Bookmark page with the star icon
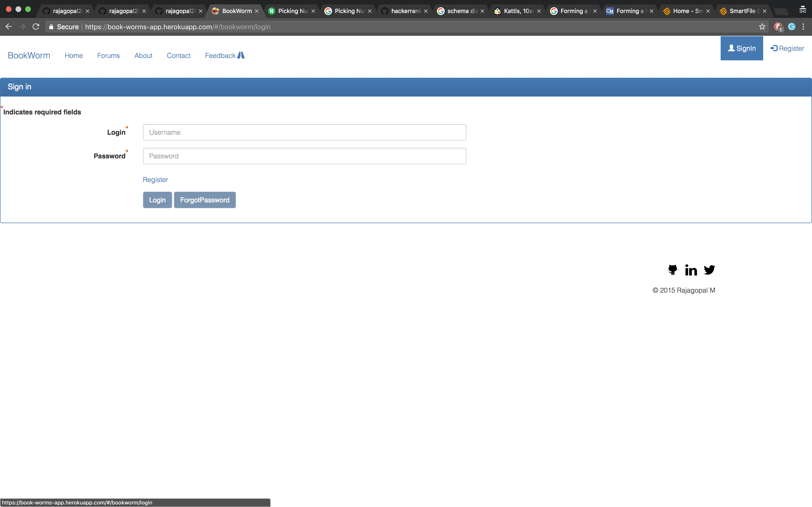 (762, 27)
